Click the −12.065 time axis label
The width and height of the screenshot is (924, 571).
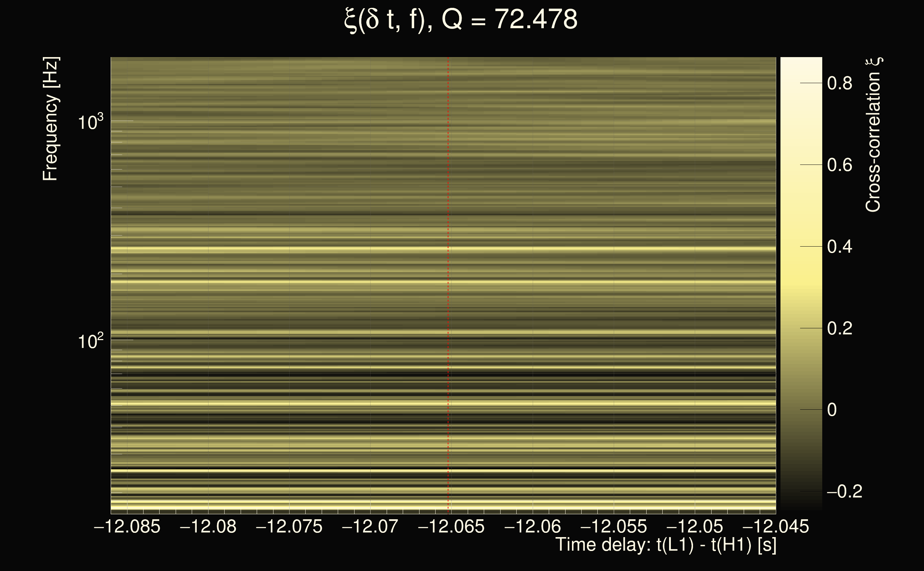451,526
